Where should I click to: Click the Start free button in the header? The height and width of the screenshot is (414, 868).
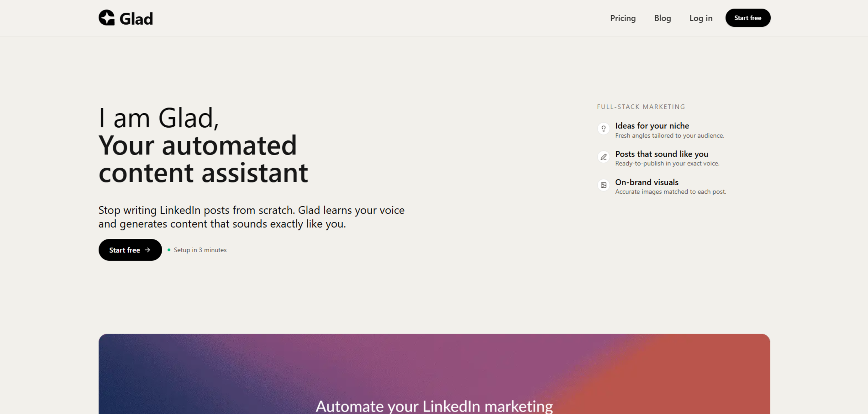click(x=748, y=18)
